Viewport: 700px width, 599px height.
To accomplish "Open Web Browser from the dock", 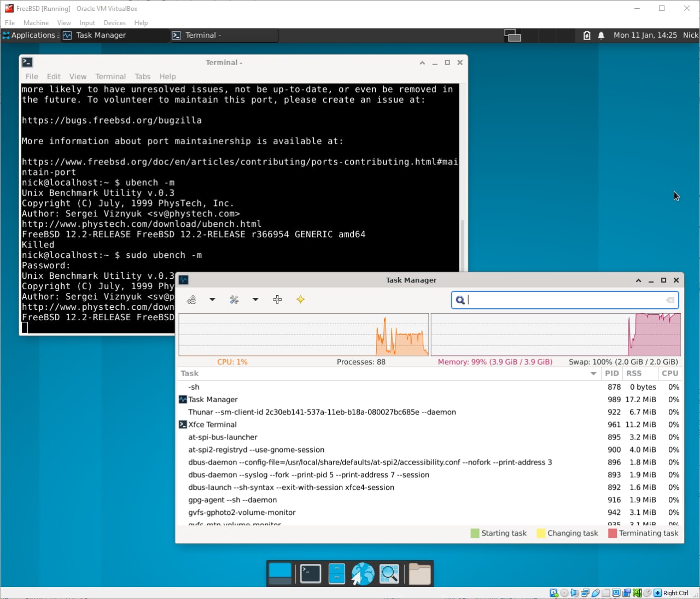I will point(363,574).
